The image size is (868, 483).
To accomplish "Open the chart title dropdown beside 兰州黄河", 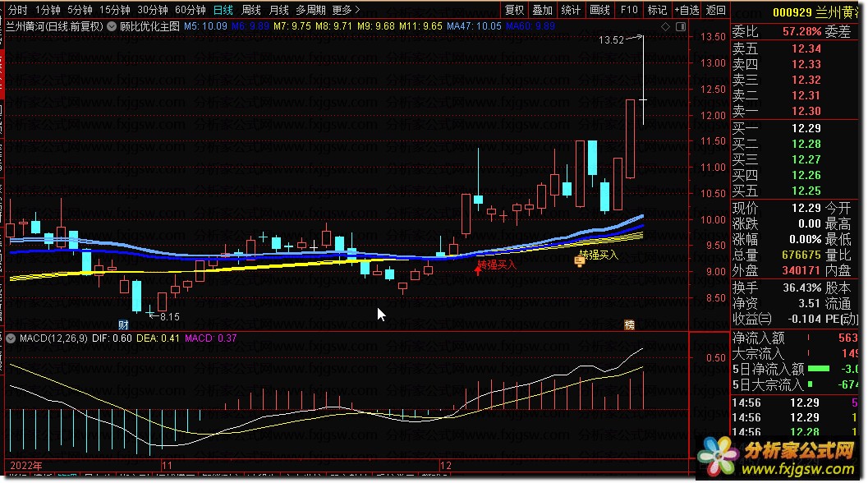I will 111,26.
